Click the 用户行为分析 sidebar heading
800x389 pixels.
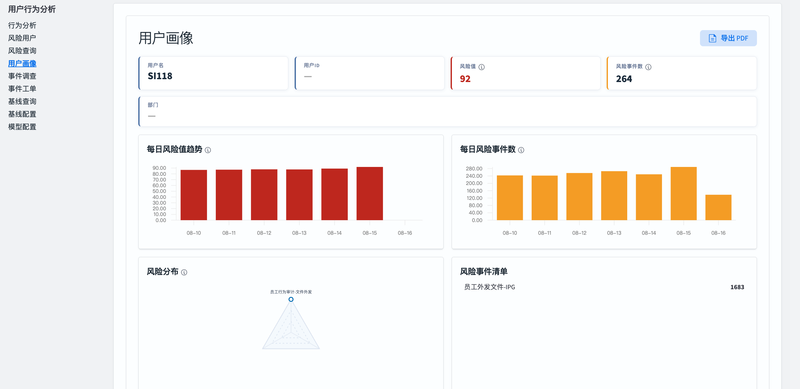32,9
